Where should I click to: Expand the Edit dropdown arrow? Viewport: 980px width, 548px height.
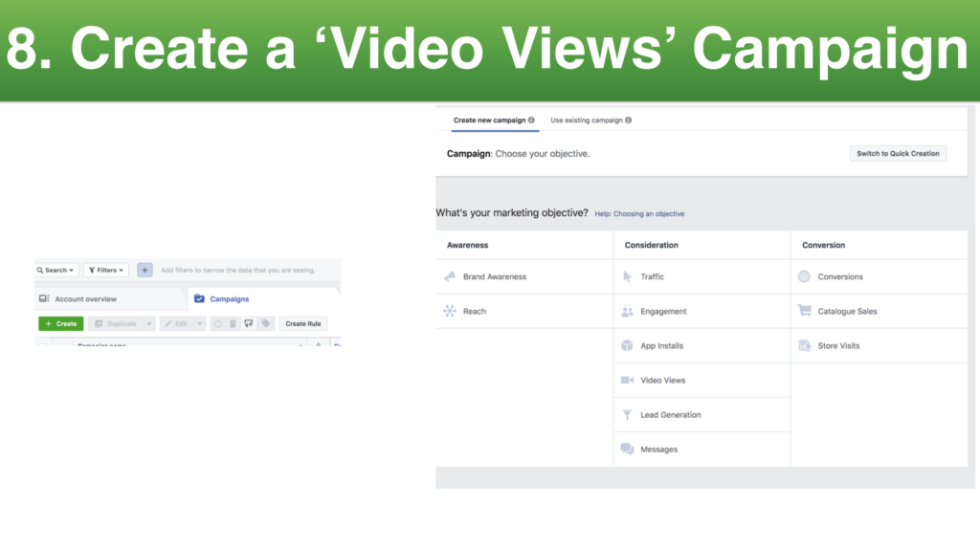pos(199,323)
